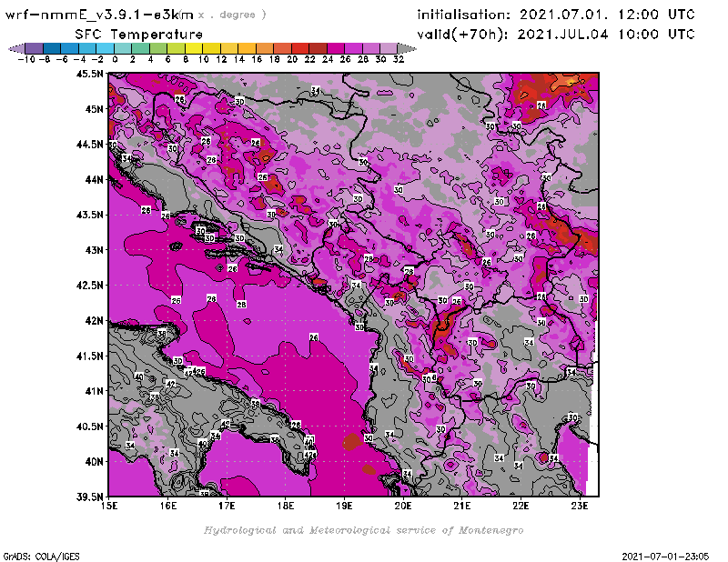Click the 22E longitude axis label
Screen dimensions: 728x562
tap(521, 506)
